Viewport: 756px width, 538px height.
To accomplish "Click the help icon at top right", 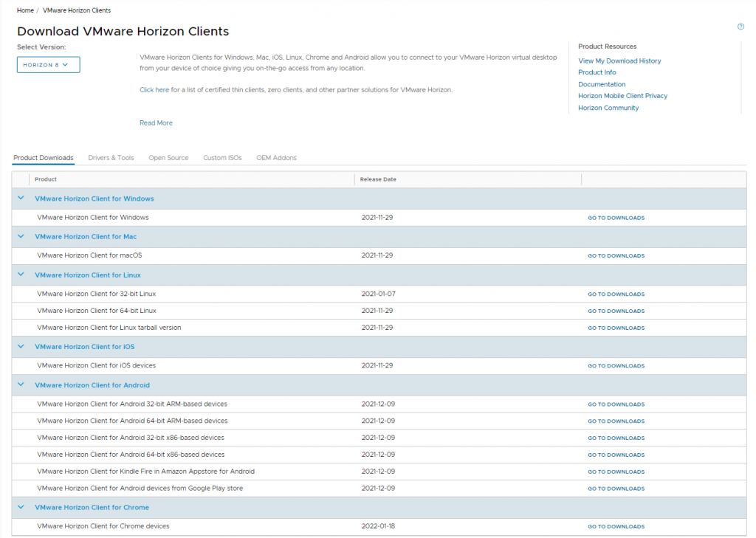I will pos(740,27).
